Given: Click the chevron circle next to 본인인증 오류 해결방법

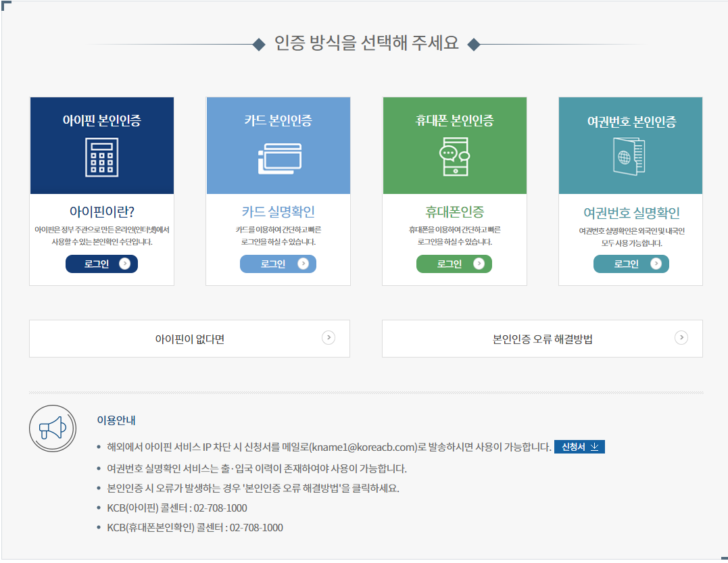Looking at the screenshot, I should [681, 337].
